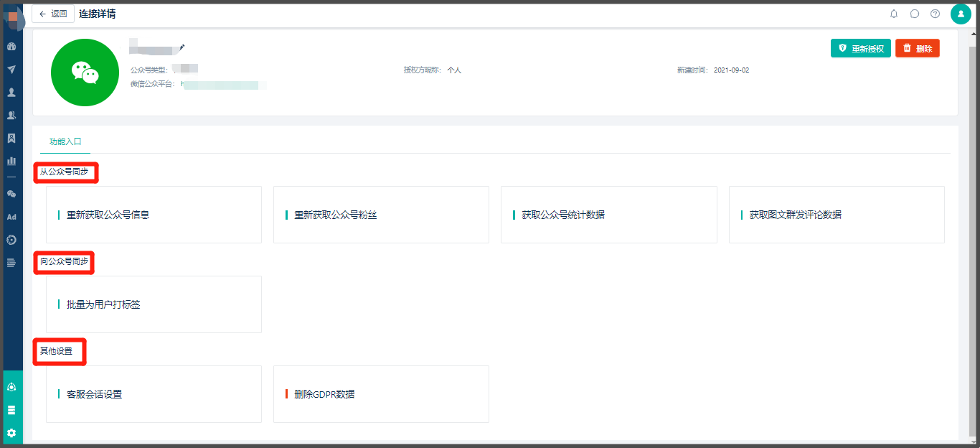
Task: Open the 批量为用户打标签 card
Action: (x=154, y=304)
